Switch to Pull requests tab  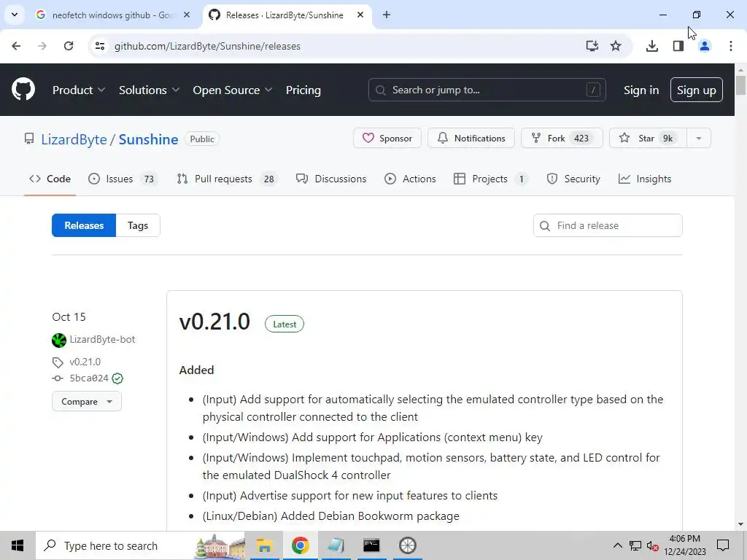pos(226,179)
